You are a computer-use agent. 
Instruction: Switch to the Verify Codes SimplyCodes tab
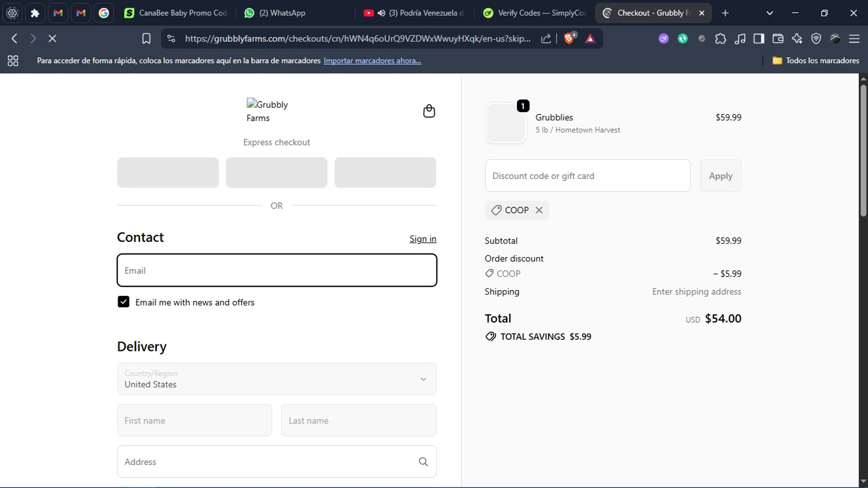(534, 13)
